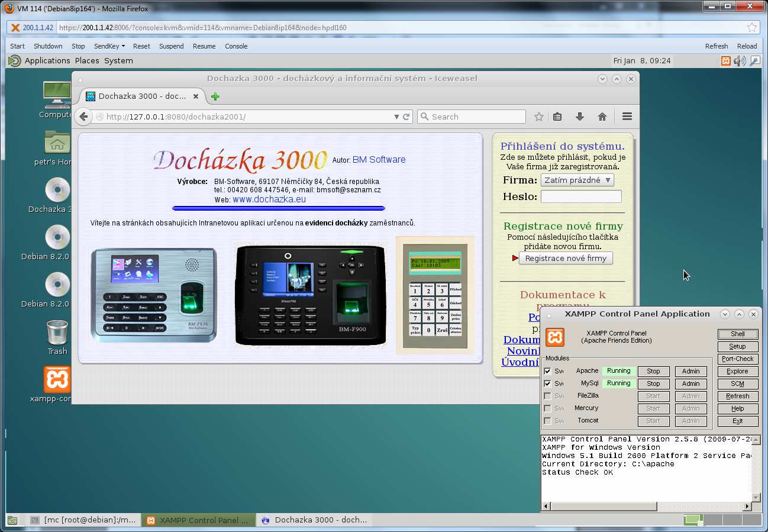Open a new Iceweasel tab
This screenshot has width=768, height=532.
click(x=215, y=96)
